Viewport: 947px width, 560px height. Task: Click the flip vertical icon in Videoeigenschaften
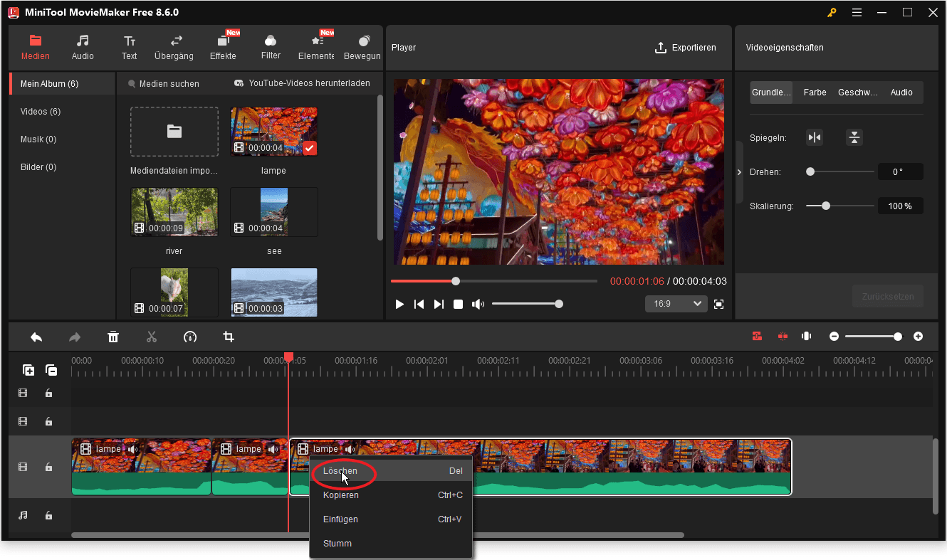pyautogui.click(x=854, y=137)
